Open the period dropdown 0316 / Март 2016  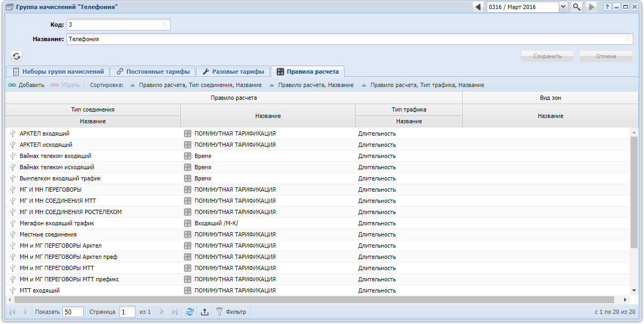tap(563, 7)
